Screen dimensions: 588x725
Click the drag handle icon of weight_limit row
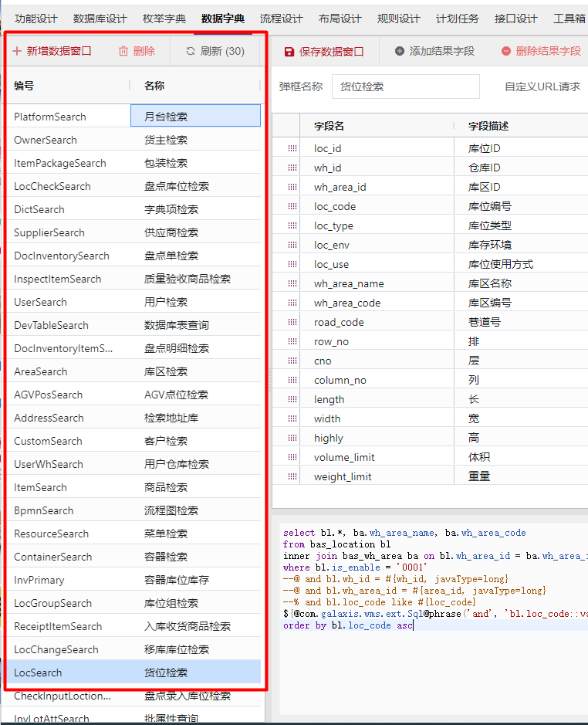[292, 476]
